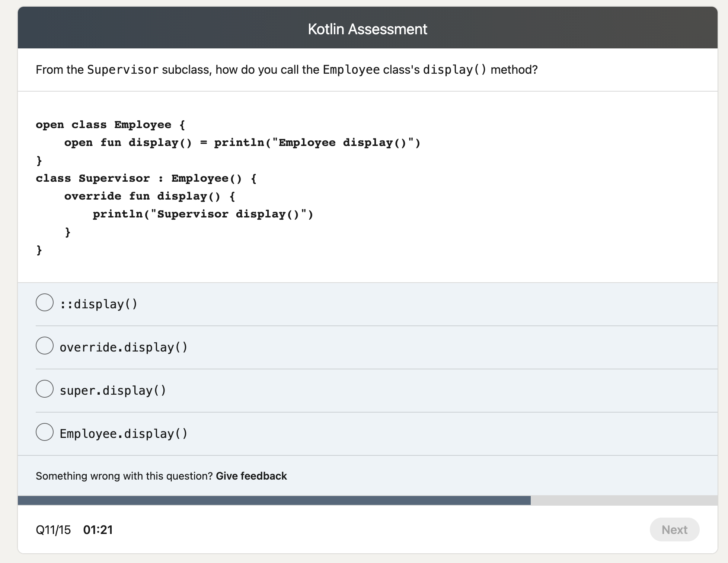Select the Employee.display() answer option
Viewport: 728px width, 563px height.
click(44, 432)
